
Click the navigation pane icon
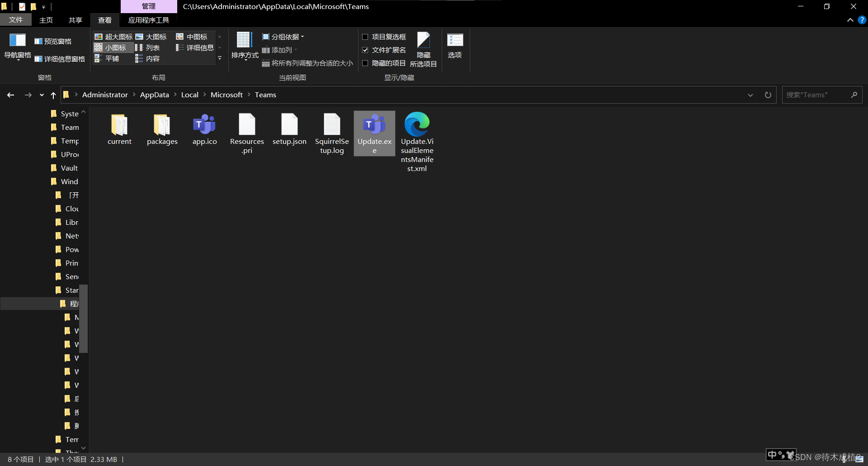click(18, 47)
